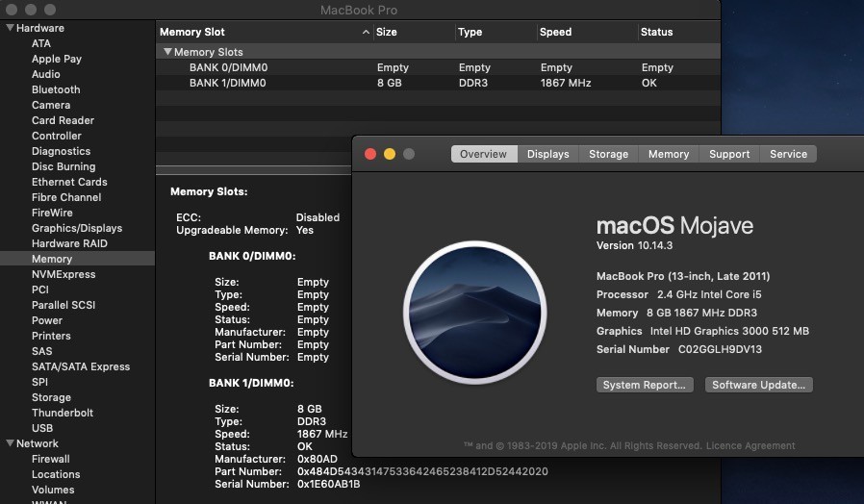The width and height of the screenshot is (864, 504).
Task: Select the highlighted Memory sidebar item
Action: coord(77,259)
